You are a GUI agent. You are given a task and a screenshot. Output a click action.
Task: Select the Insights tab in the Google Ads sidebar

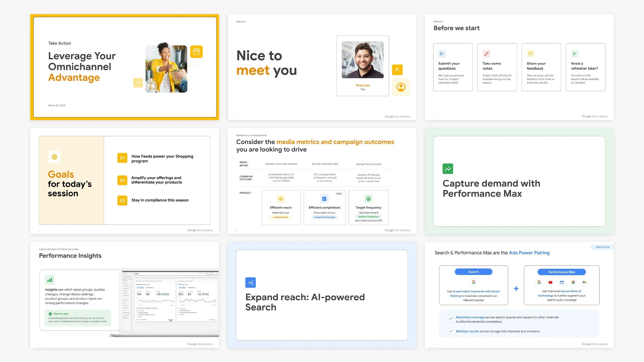coord(125,279)
